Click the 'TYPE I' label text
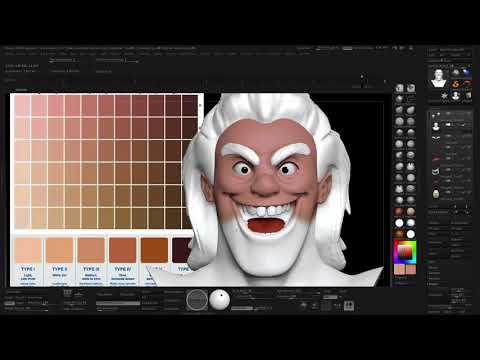This screenshot has width=480, height=360. point(28,269)
